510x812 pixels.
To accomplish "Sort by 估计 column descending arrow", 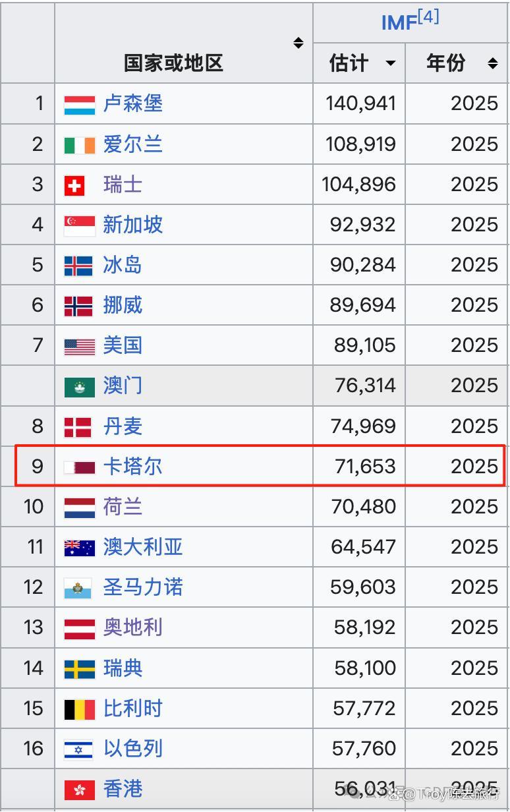I will 391,63.
